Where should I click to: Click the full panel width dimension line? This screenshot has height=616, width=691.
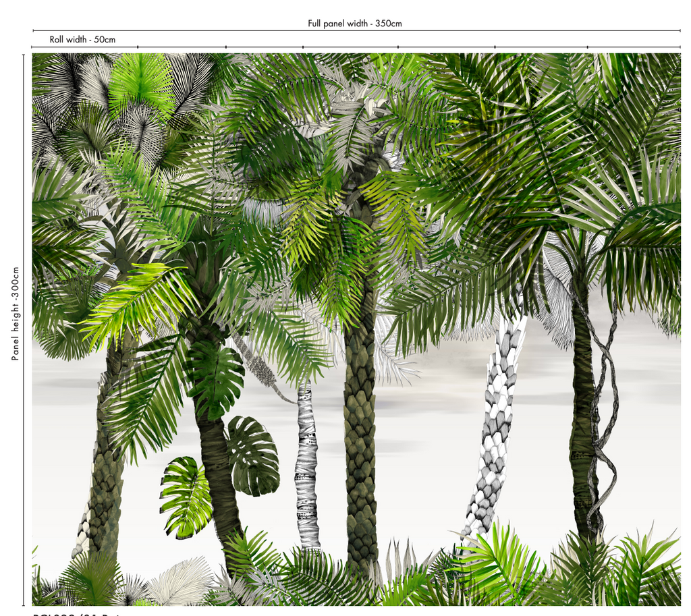click(202, 30)
